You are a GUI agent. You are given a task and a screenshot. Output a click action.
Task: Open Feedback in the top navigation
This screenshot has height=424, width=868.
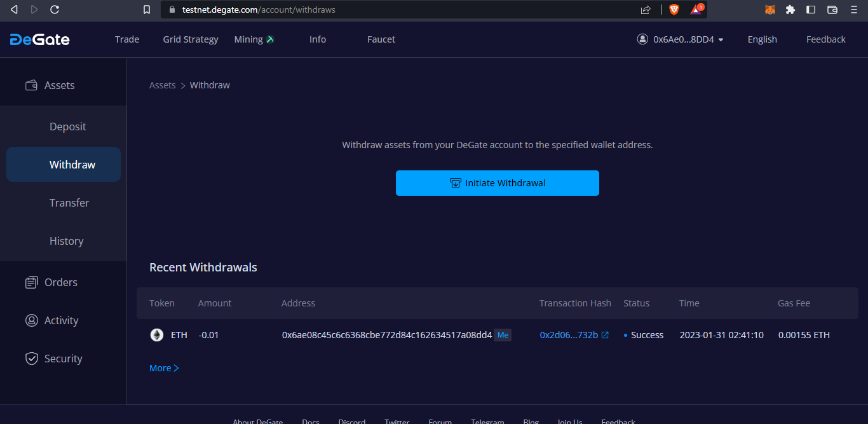pyautogui.click(x=826, y=39)
